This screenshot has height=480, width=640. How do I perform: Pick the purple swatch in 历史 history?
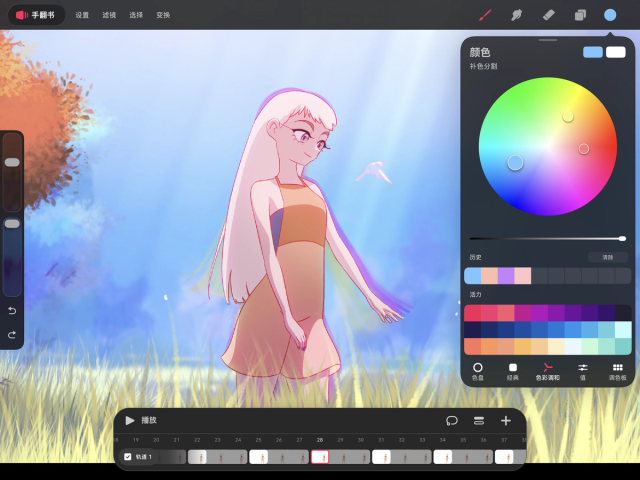click(506, 276)
